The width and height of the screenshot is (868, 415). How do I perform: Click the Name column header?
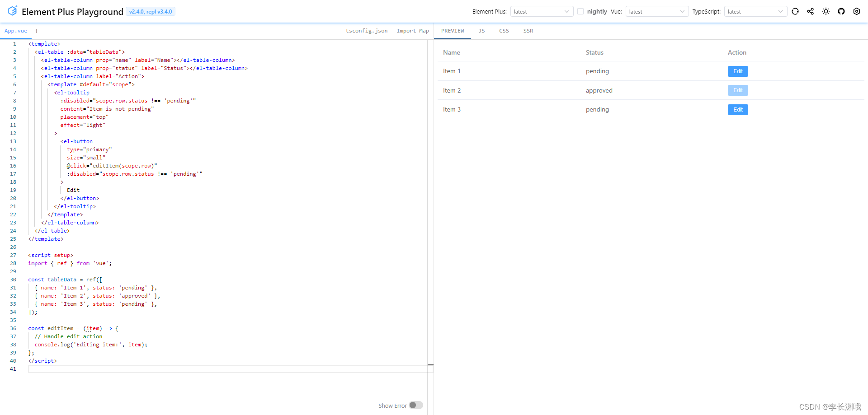452,52
